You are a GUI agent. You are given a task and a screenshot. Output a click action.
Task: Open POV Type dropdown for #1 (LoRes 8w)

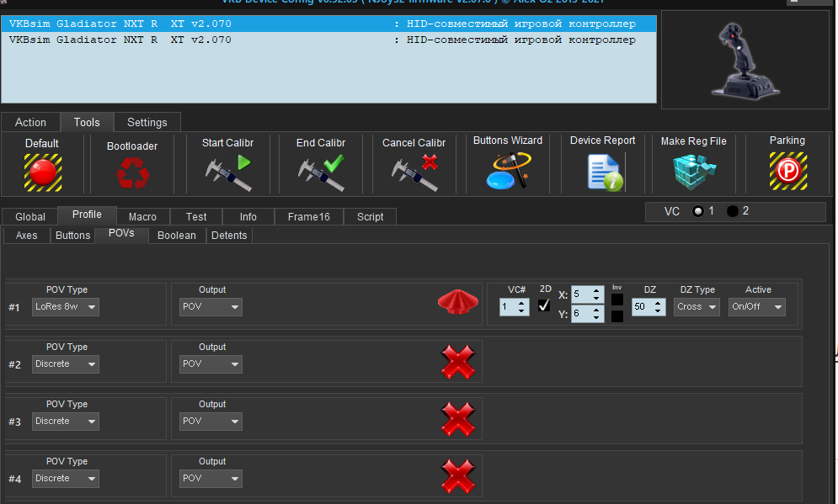click(65, 307)
